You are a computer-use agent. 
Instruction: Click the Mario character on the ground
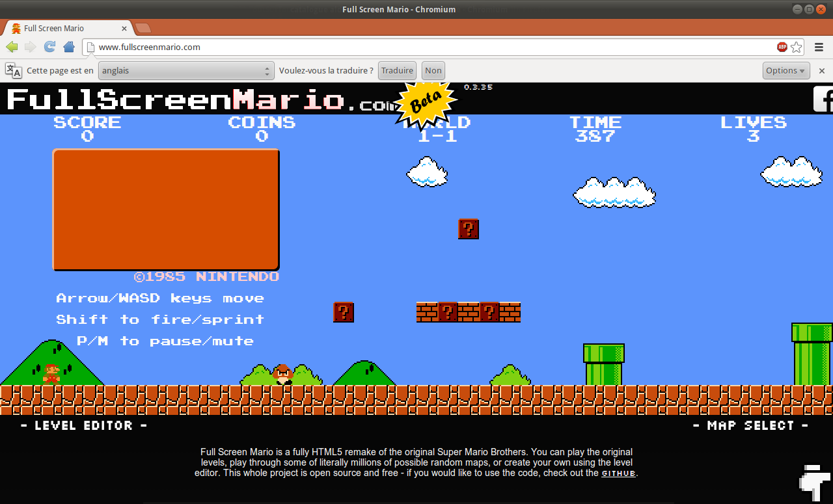[x=51, y=374]
